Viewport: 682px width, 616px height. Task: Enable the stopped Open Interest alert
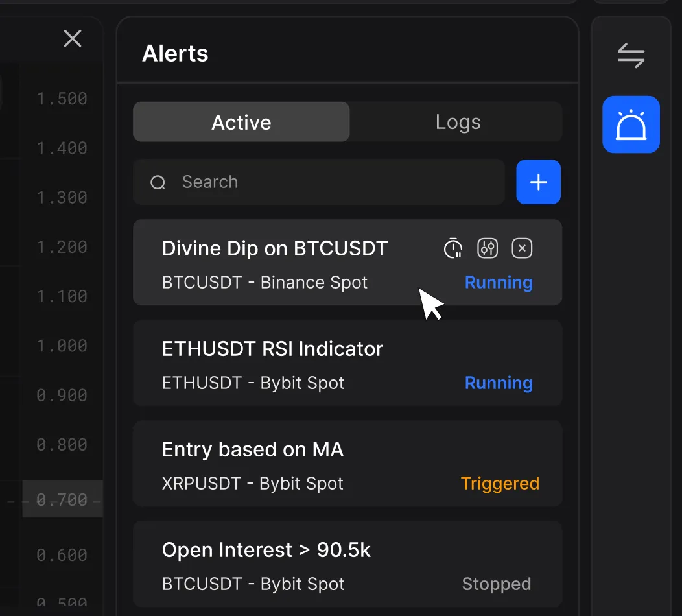pyautogui.click(x=497, y=584)
